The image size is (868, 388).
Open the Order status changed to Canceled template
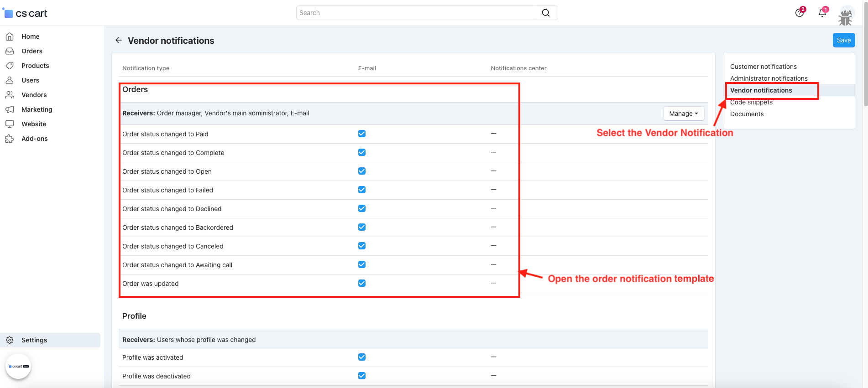pos(173,246)
